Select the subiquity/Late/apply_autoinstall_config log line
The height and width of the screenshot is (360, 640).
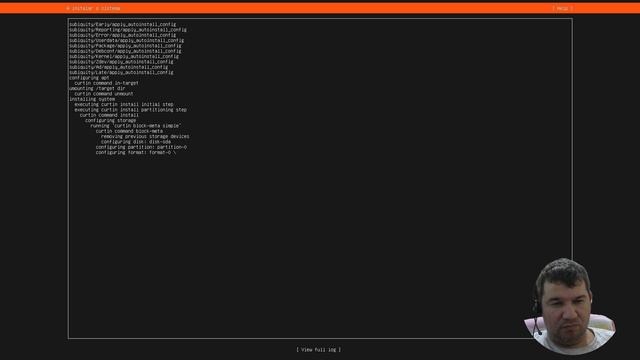coord(121,72)
